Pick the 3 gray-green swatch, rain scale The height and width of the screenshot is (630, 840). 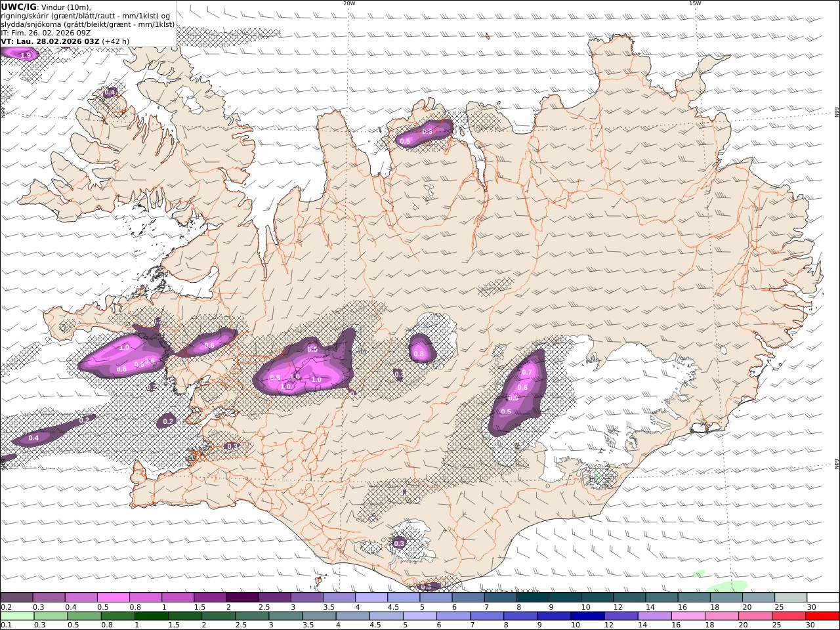point(285,616)
